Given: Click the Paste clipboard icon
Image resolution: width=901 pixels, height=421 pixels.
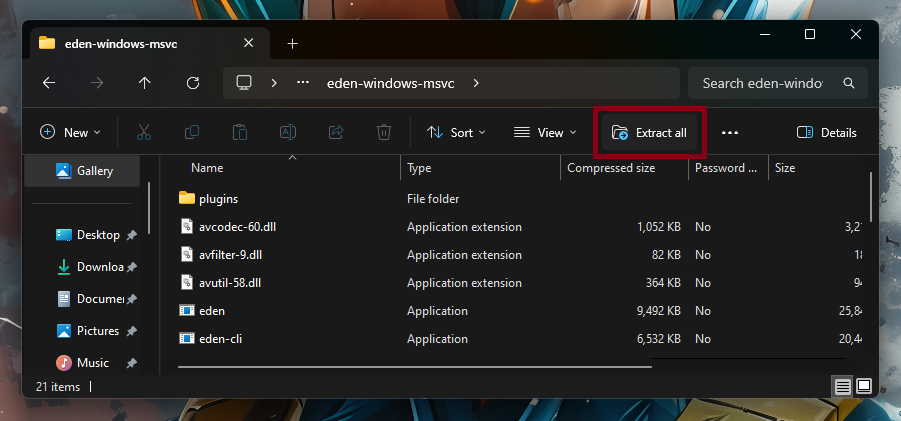Looking at the screenshot, I should tap(240, 133).
